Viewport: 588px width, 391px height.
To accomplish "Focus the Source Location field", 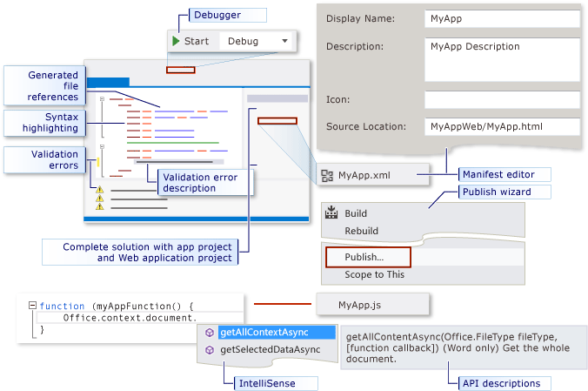I will click(x=502, y=126).
